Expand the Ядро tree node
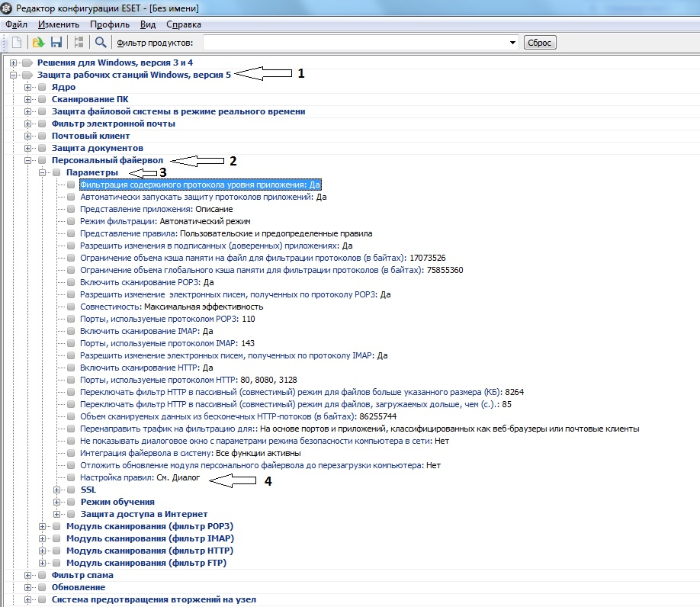700x607 pixels. (x=27, y=87)
